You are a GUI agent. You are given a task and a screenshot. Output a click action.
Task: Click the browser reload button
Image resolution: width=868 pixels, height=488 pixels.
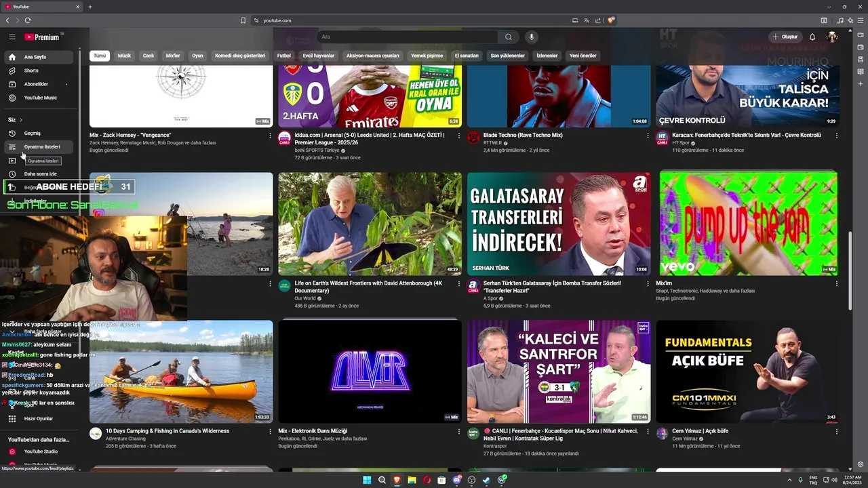(x=28, y=20)
